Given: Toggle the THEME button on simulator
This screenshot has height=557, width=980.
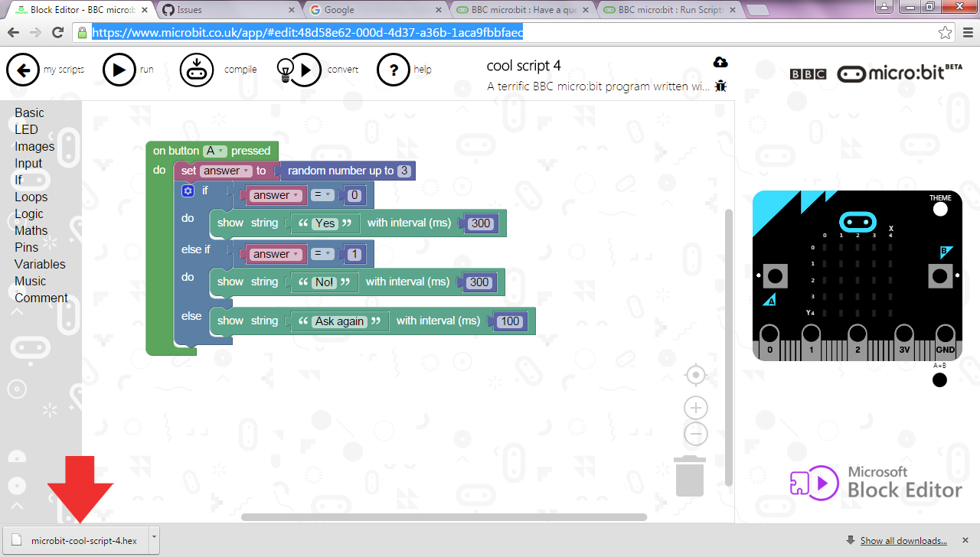Looking at the screenshot, I should (x=940, y=208).
